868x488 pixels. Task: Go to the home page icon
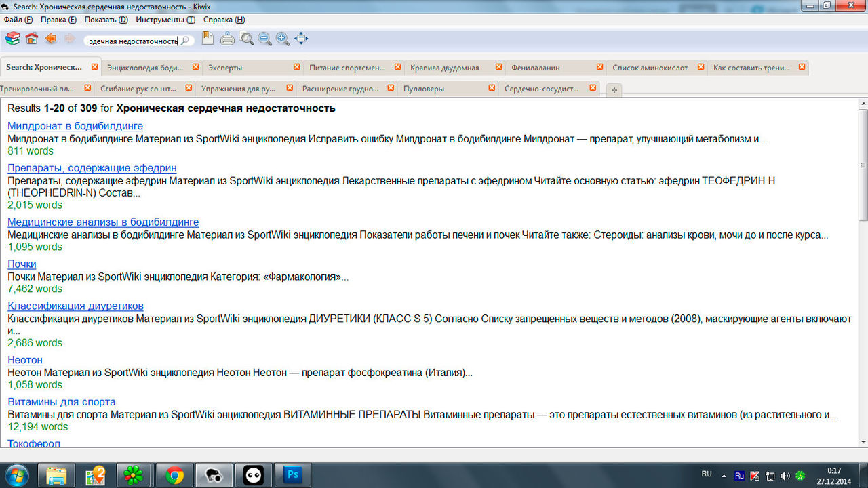31,39
